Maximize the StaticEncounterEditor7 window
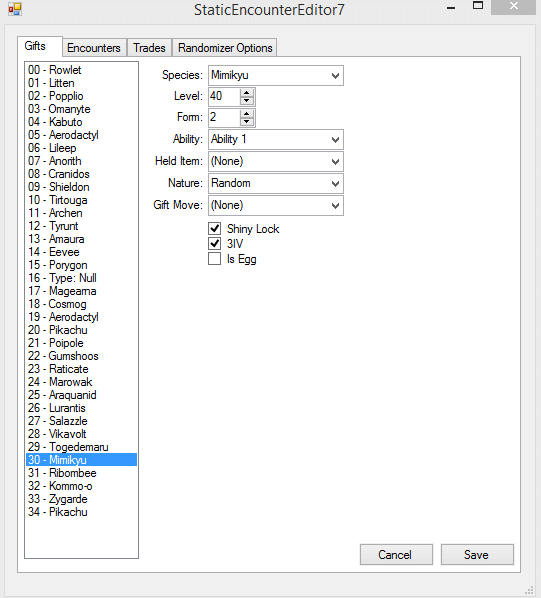The image size is (541, 598). pyautogui.click(x=478, y=6)
